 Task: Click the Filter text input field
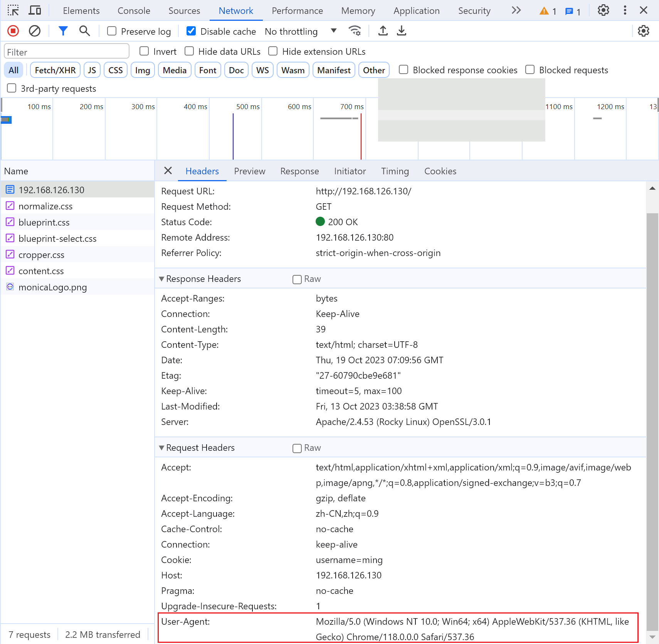pos(67,52)
